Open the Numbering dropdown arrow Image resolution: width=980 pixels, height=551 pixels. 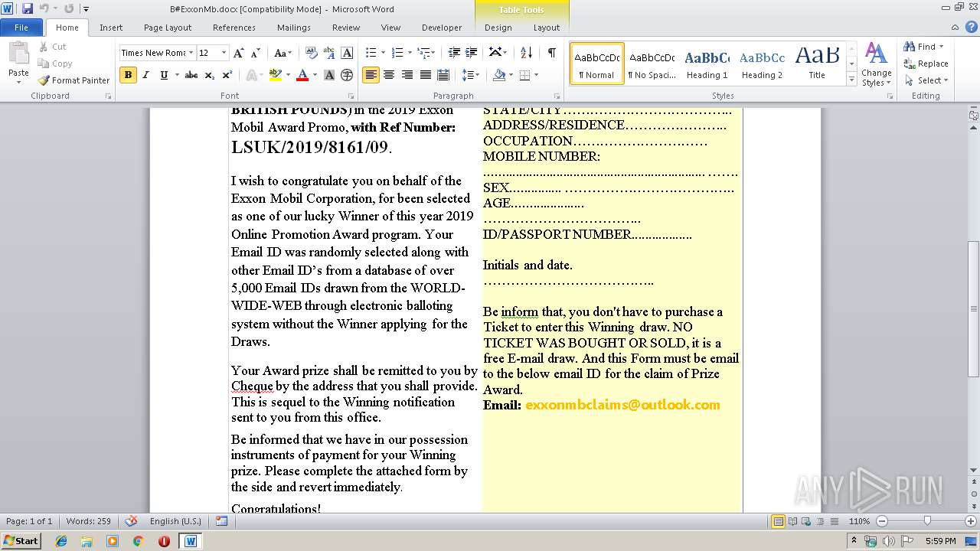(x=410, y=53)
